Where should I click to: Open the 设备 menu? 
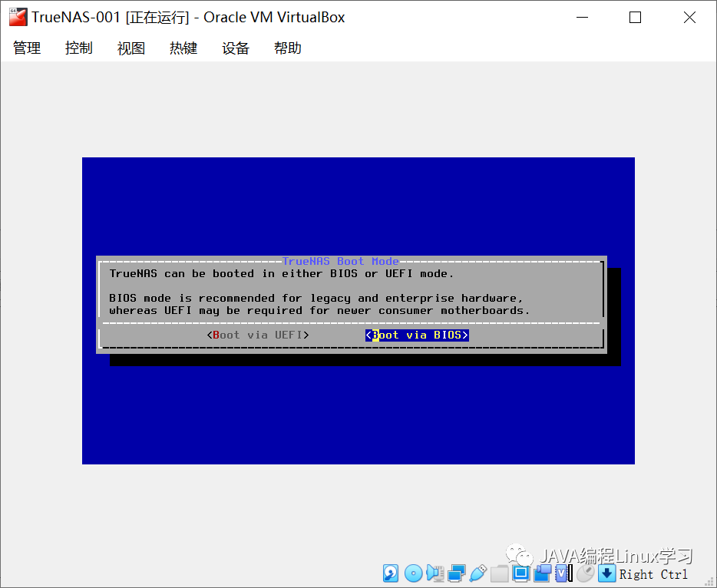pos(236,48)
